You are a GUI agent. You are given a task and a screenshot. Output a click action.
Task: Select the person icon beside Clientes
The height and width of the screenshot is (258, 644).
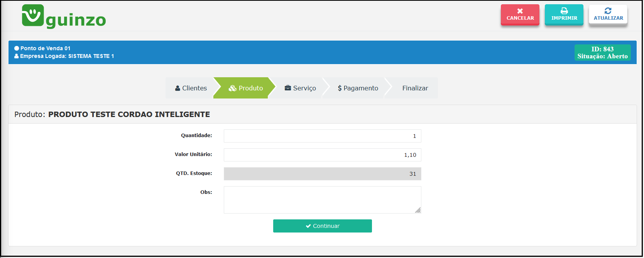pos(177,88)
